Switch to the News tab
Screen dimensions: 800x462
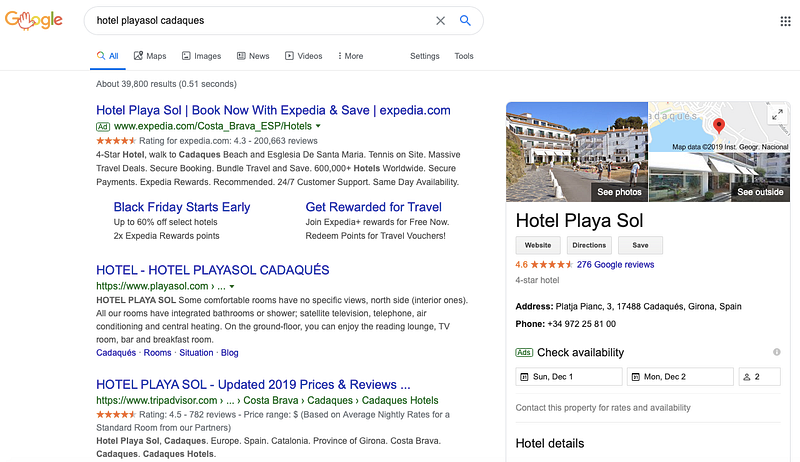point(253,56)
